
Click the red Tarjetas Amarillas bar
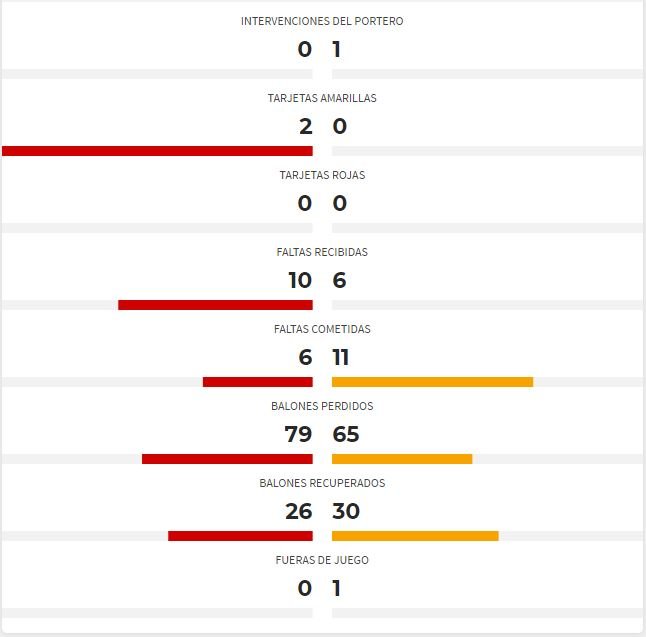(157, 151)
